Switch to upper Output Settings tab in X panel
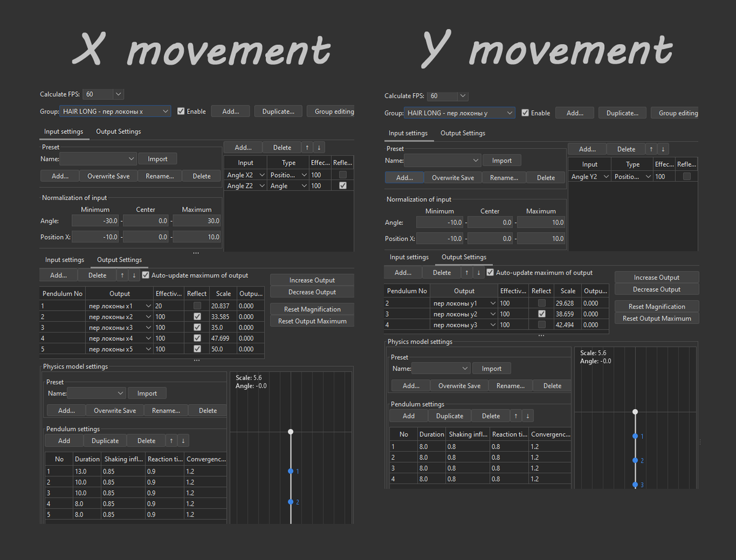The image size is (736, 560). click(x=118, y=131)
